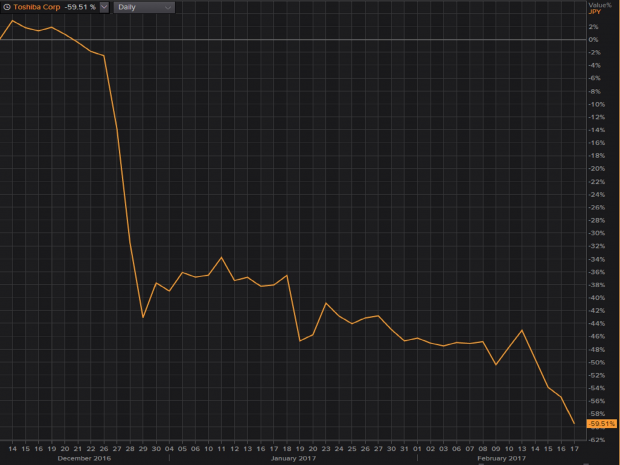
Task: Click the clock icon beside Toshiba Corp
Action: point(7,7)
